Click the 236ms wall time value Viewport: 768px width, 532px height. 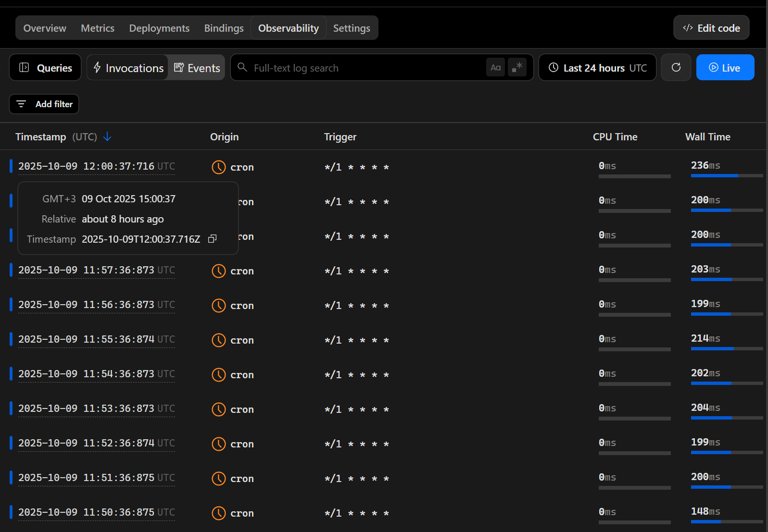point(705,165)
